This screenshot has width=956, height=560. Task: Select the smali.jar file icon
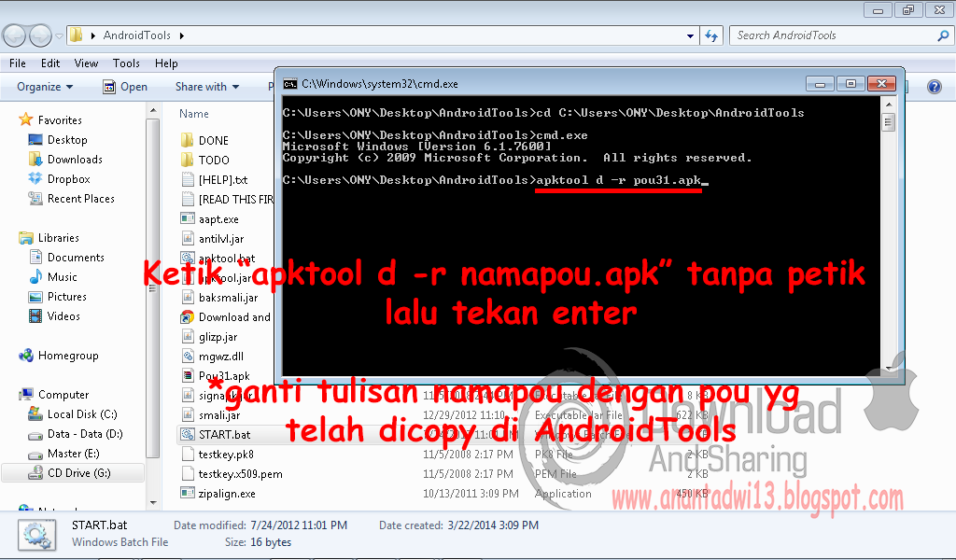coord(188,415)
